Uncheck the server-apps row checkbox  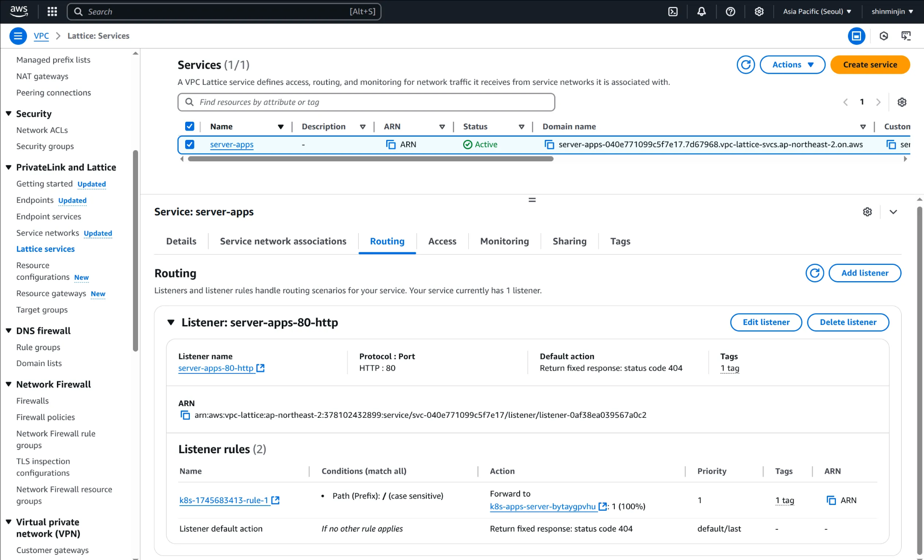189,145
